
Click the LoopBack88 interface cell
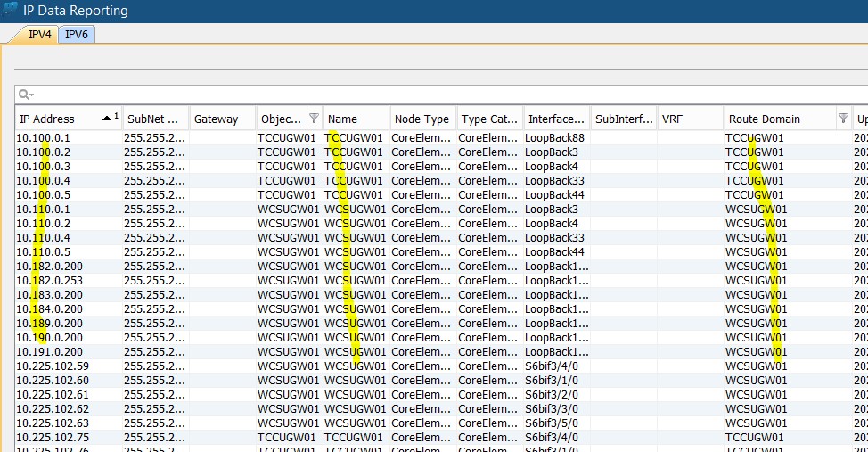(554, 138)
